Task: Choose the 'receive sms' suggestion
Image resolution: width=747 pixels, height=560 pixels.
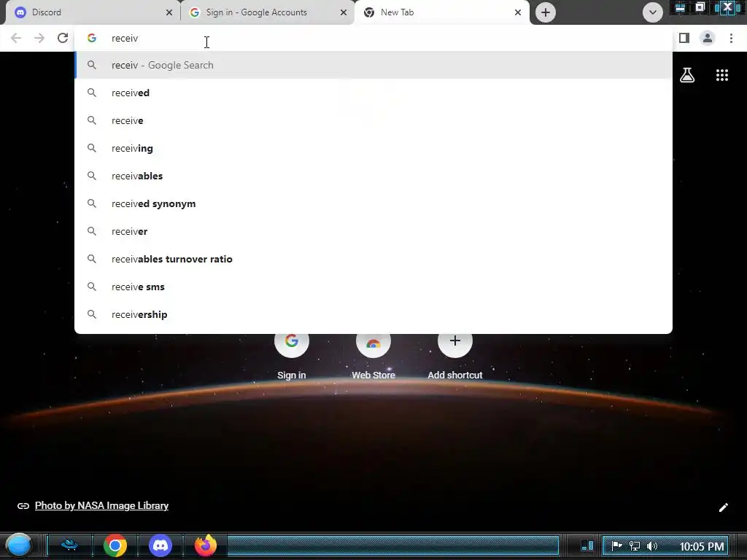Action: (373, 287)
